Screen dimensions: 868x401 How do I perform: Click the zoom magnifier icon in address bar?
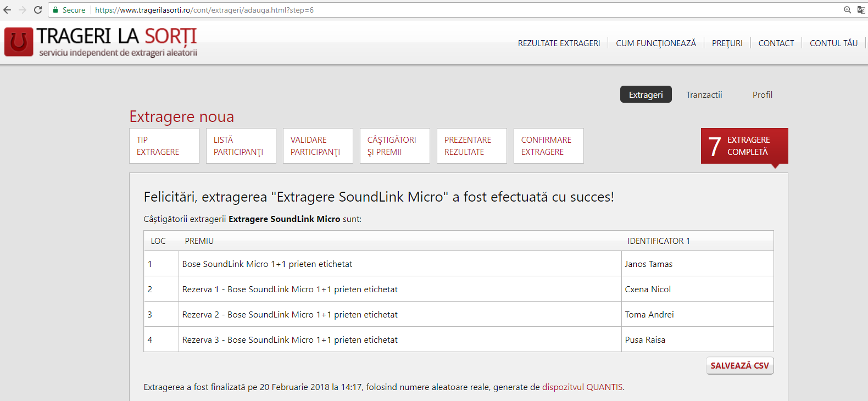tap(847, 10)
